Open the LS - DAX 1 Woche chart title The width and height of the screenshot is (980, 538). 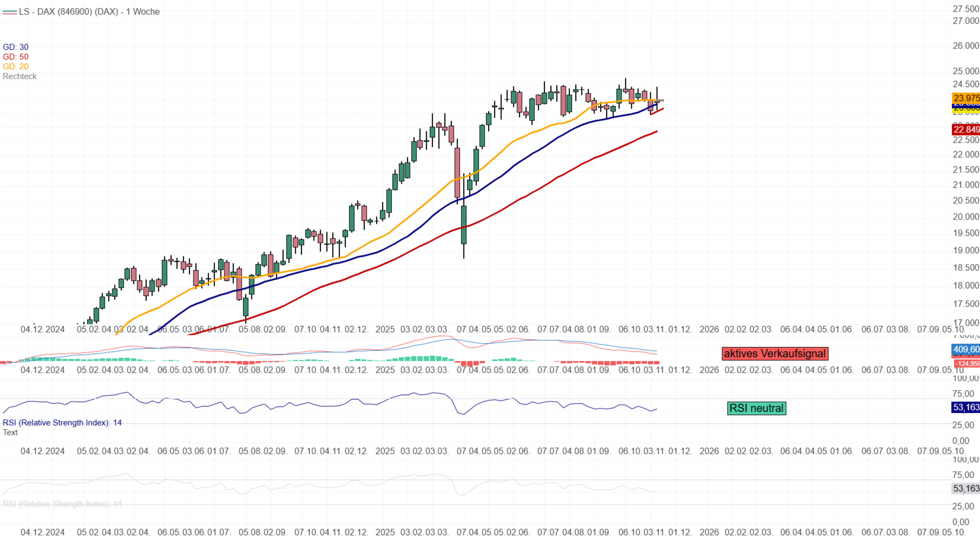coord(89,12)
